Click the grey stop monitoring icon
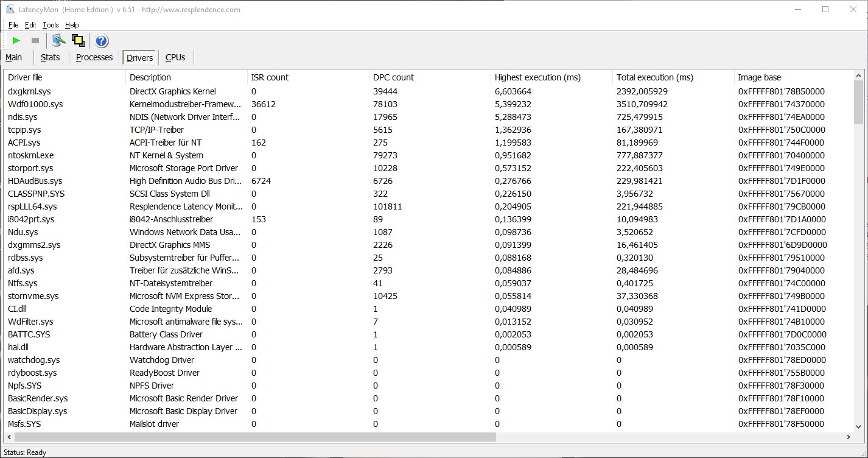This screenshot has width=868, height=458. (35, 41)
